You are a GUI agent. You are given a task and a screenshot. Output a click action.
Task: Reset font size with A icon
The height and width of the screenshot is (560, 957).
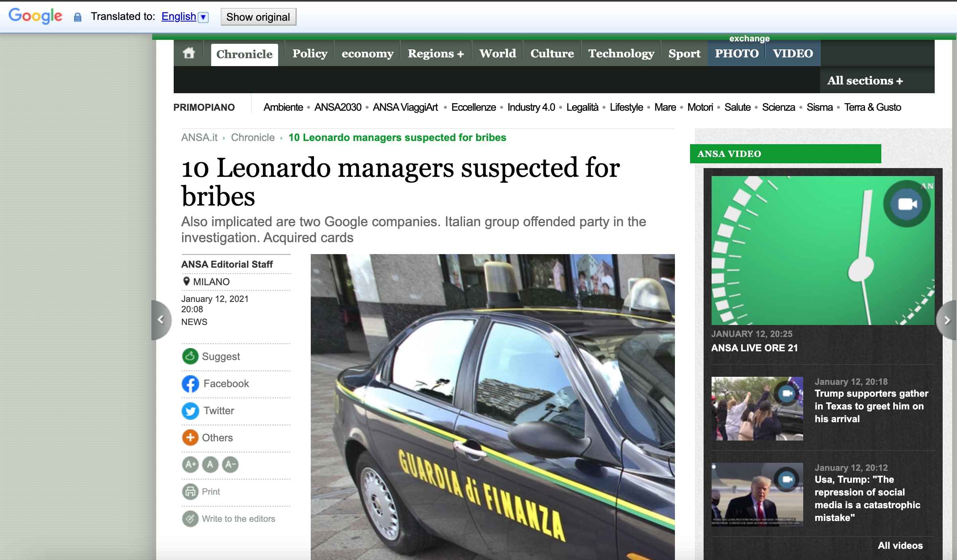point(210,464)
